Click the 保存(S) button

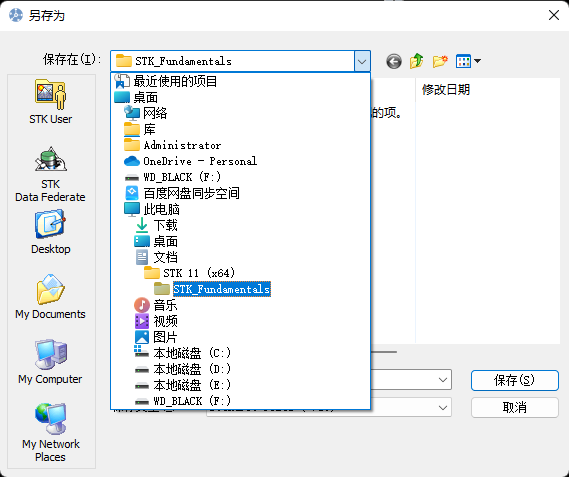point(515,380)
